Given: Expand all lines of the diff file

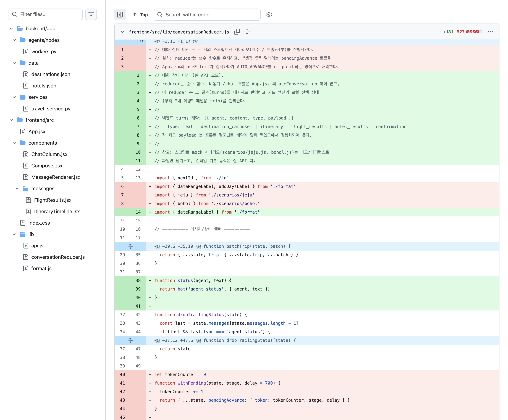Looking at the screenshot, I should pyautogui.click(x=247, y=32).
